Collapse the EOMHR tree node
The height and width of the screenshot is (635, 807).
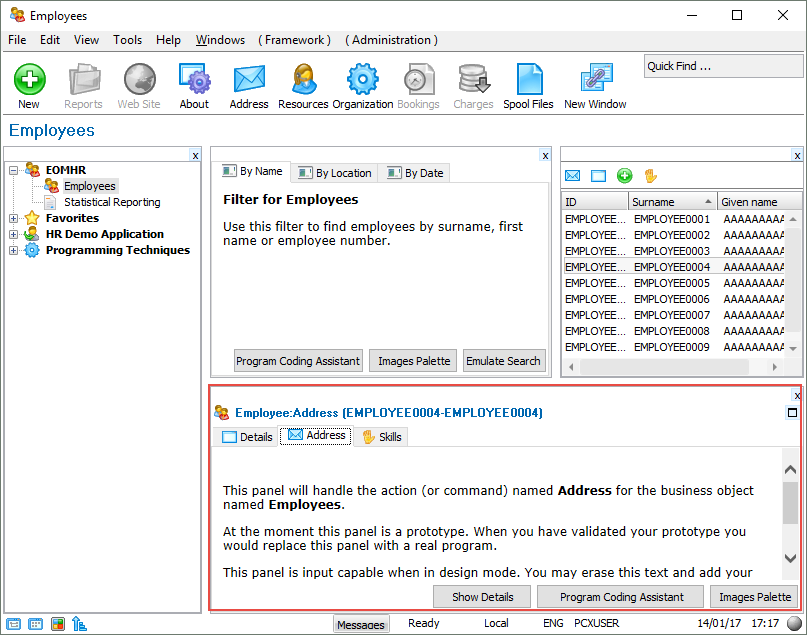point(13,170)
